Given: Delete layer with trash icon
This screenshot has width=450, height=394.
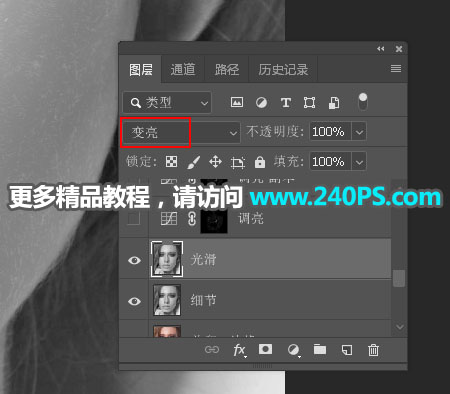Looking at the screenshot, I should click(x=373, y=350).
